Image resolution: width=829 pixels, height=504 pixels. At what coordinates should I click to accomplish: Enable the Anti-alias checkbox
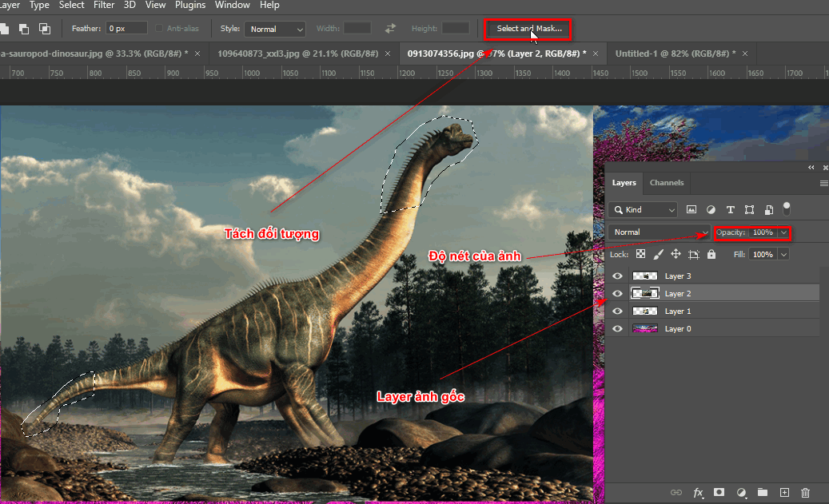coord(159,27)
